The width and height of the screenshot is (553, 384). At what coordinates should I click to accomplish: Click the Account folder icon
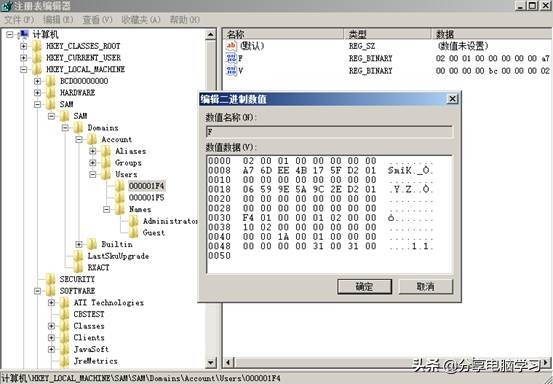[x=92, y=139]
